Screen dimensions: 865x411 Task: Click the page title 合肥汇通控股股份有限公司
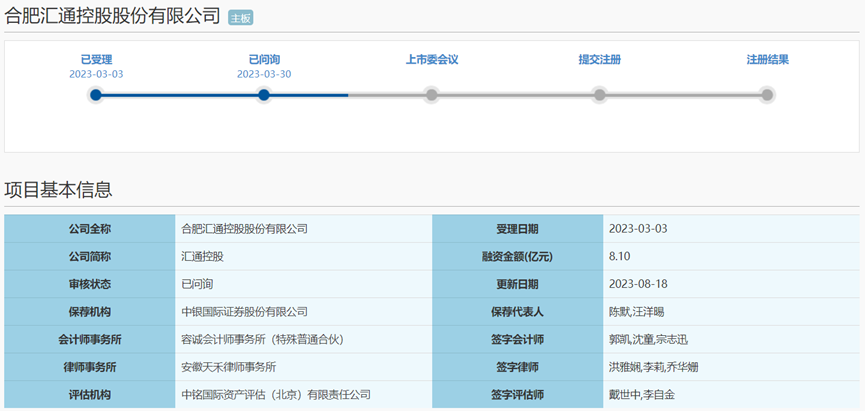click(113, 16)
